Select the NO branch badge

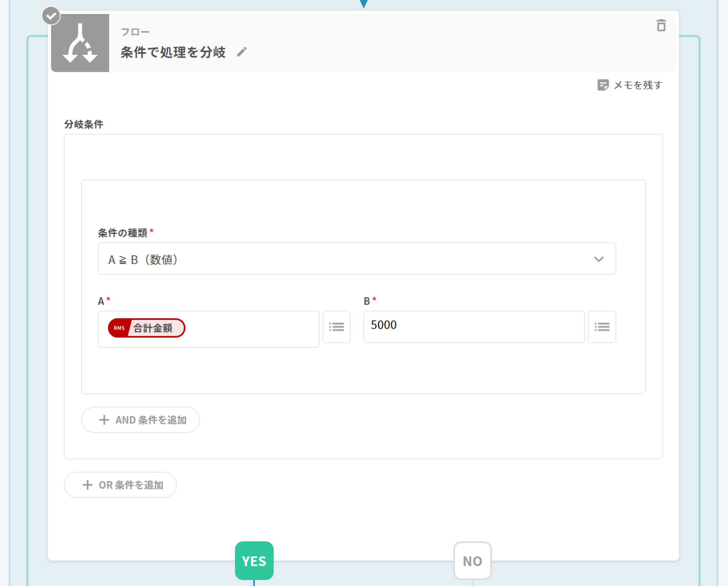click(472, 561)
